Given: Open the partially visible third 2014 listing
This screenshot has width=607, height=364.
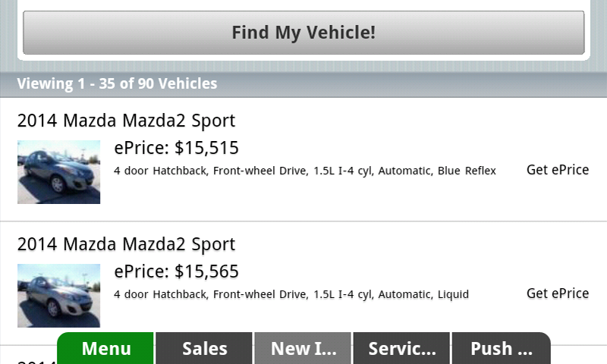Looking at the screenshot, I should [30, 359].
